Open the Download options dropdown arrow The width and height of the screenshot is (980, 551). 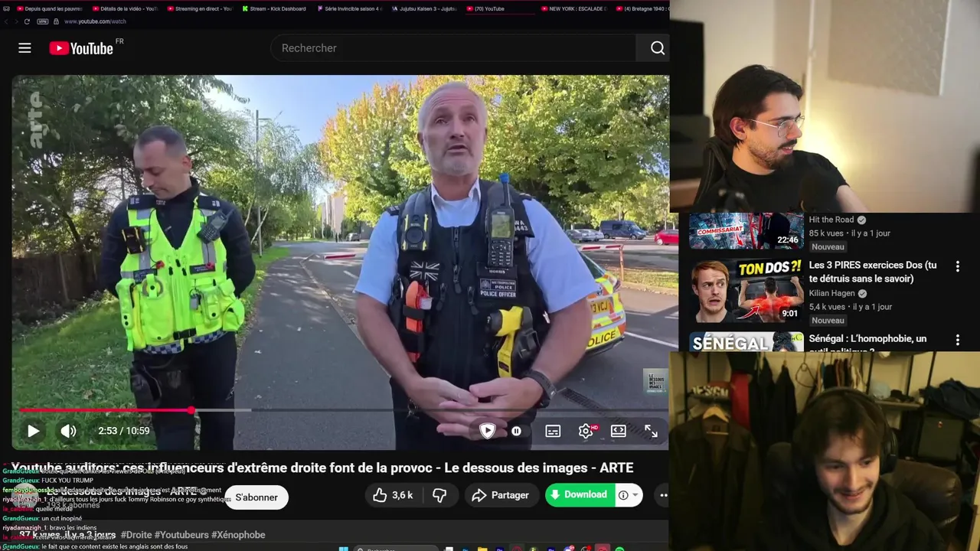point(635,495)
